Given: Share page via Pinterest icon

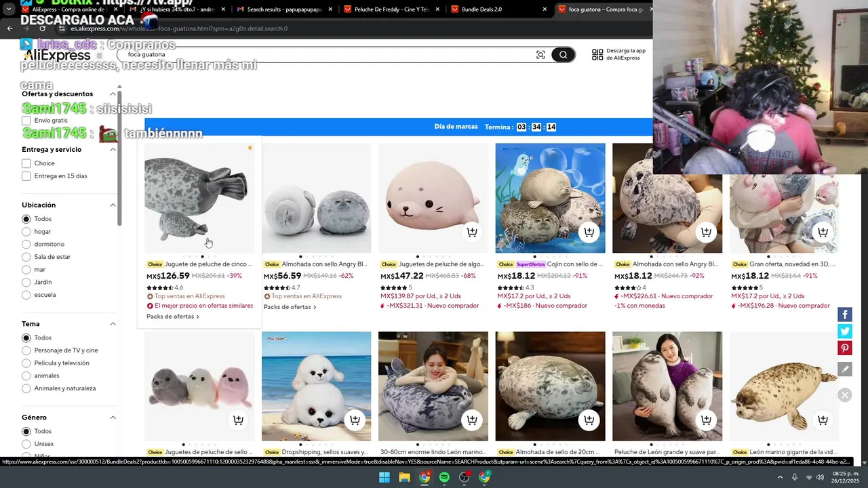Looking at the screenshot, I should tap(844, 348).
